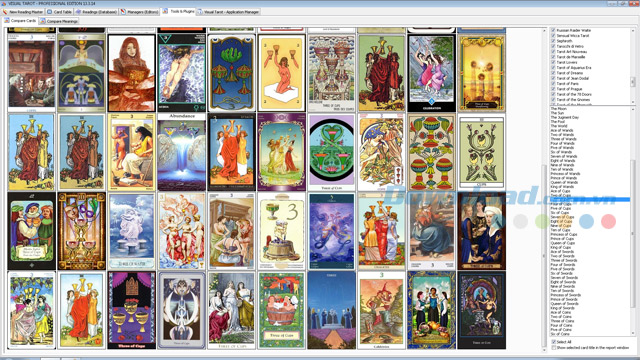Toggle the Tarot of the Gnomes checkbox
The image size is (640, 360).
click(553, 99)
